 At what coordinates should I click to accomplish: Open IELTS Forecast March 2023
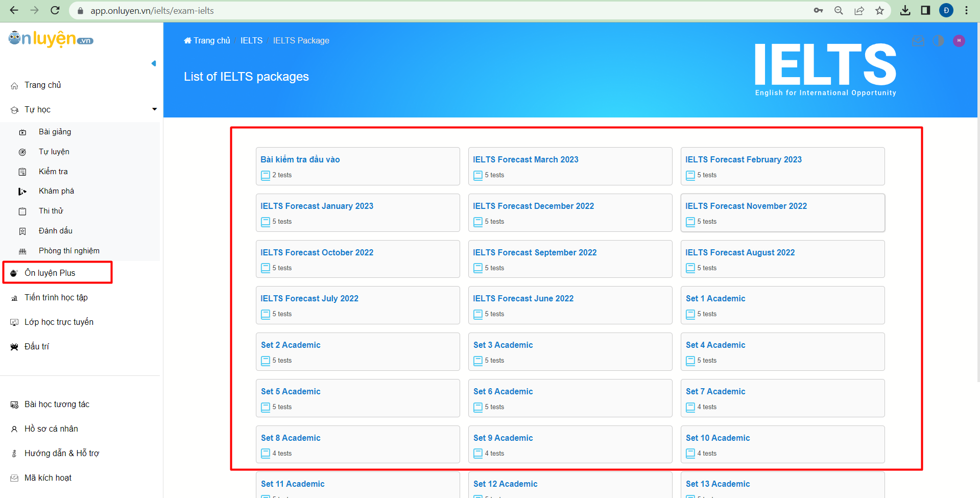coord(570,167)
